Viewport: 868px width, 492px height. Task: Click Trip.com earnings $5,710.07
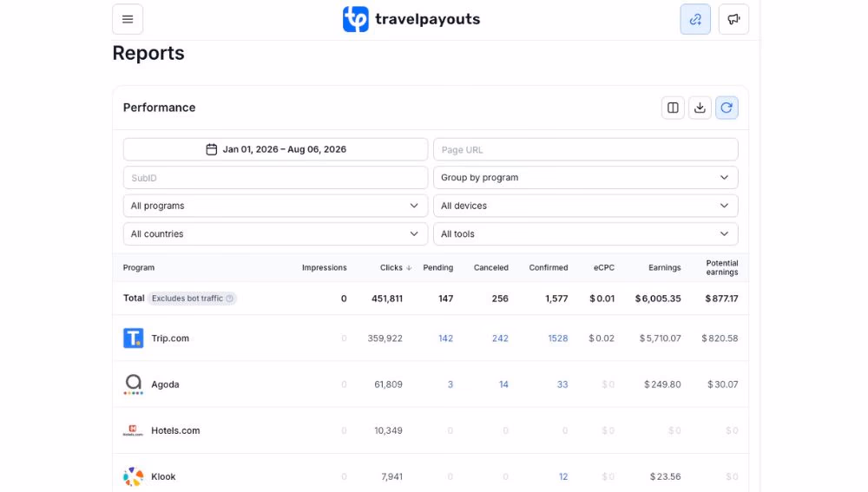point(660,338)
